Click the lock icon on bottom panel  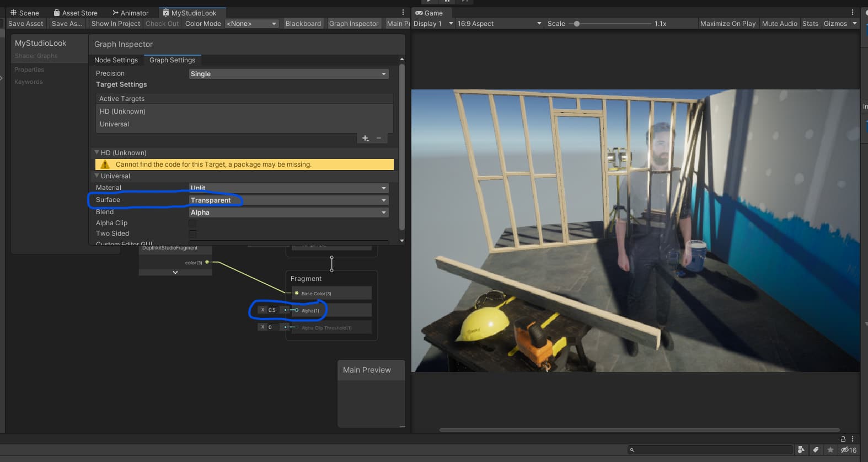pyautogui.click(x=843, y=439)
